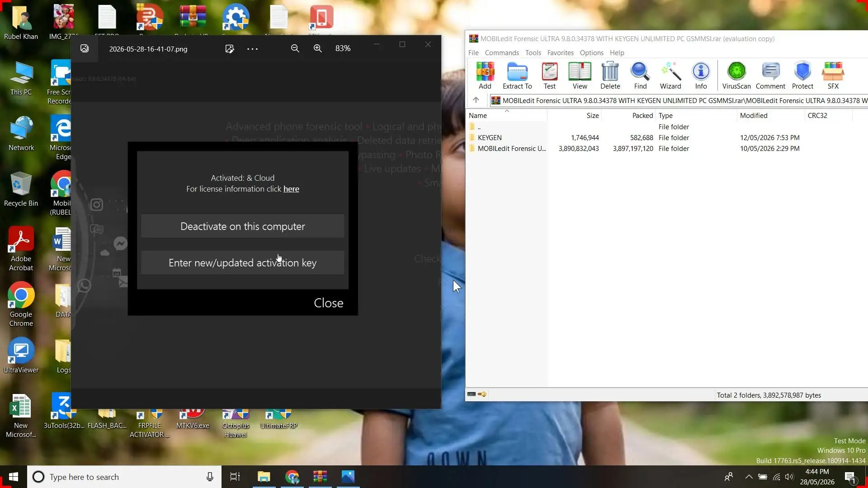Viewport: 868px width, 488px height.
Task: Click the Photos filename 2026-05-28-16-41-07.png
Action: click(148, 49)
